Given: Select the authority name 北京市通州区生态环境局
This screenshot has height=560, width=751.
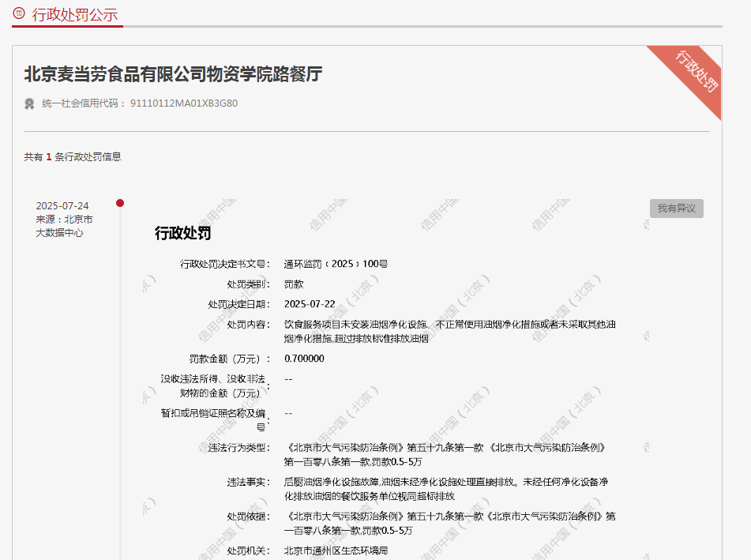Looking at the screenshot, I should [336, 551].
